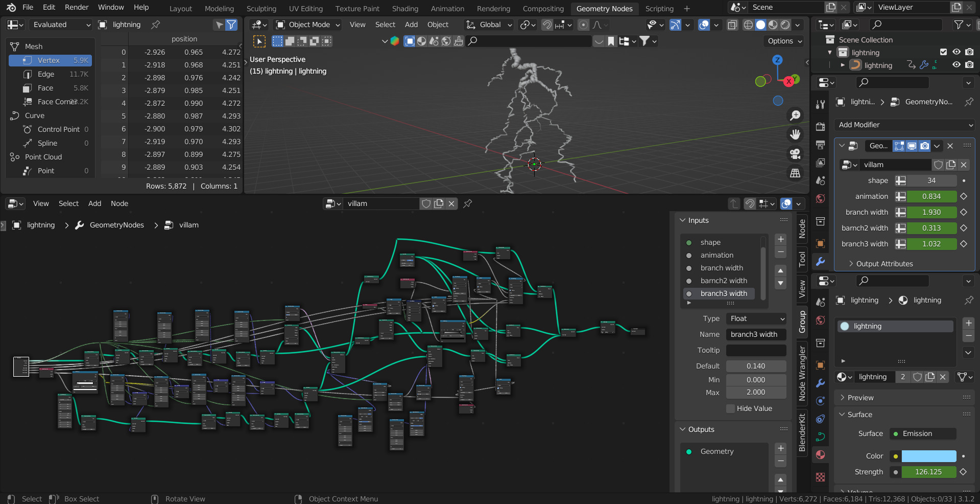Create a new material copy of lightning
The height and width of the screenshot is (504, 980).
[930, 377]
